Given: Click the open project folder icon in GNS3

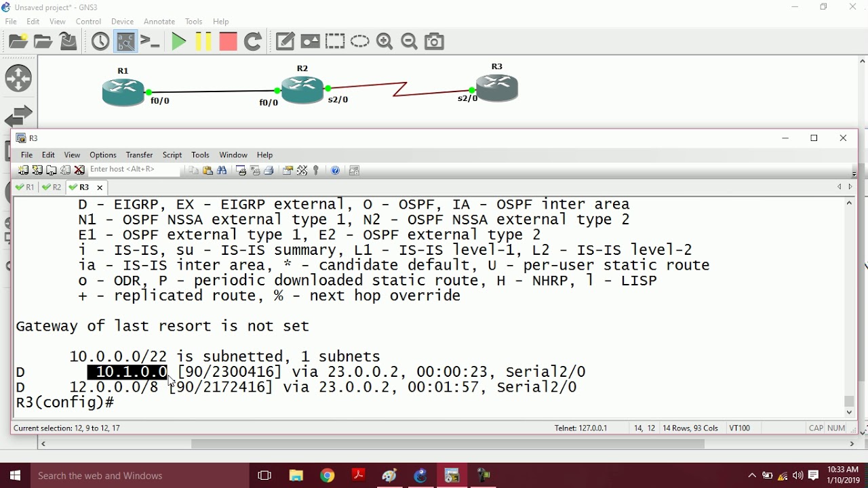Looking at the screenshot, I should pyautogui.click(x=43, y=41).
